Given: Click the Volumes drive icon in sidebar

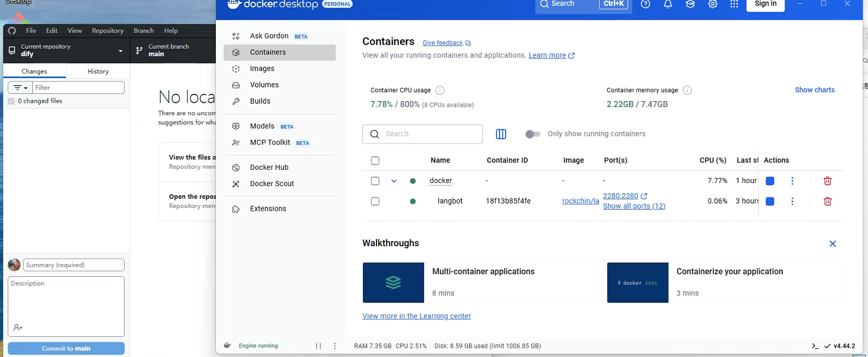Looking at the screenshot, I should tap(236, 85).
